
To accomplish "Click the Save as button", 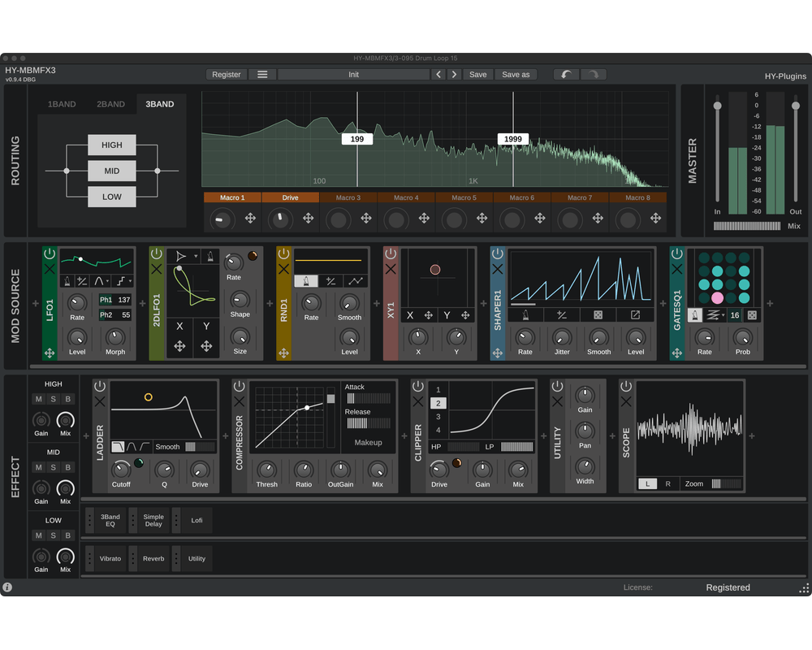I will coord(516,74).
